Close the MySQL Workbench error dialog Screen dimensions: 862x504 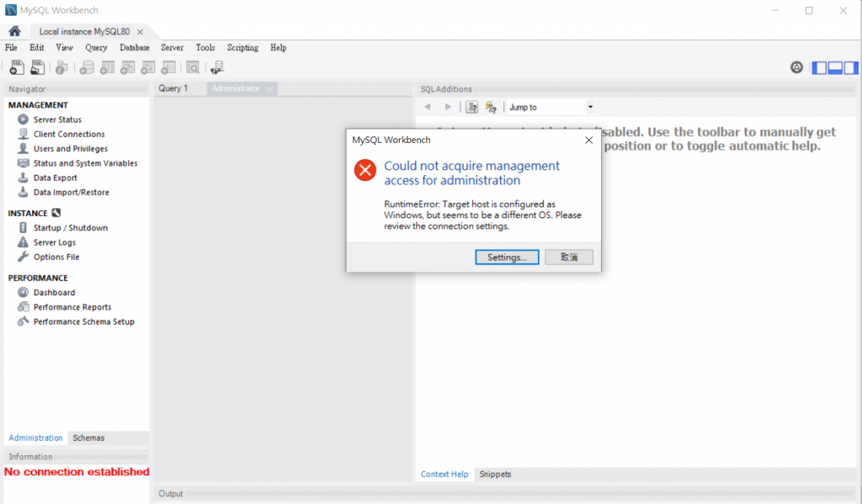[588, 141]
